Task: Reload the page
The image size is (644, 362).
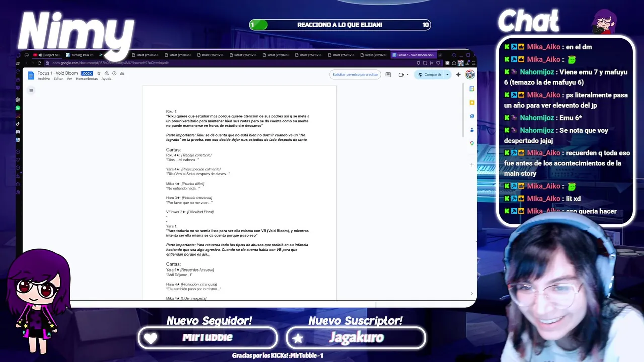Action: (39, 63)
